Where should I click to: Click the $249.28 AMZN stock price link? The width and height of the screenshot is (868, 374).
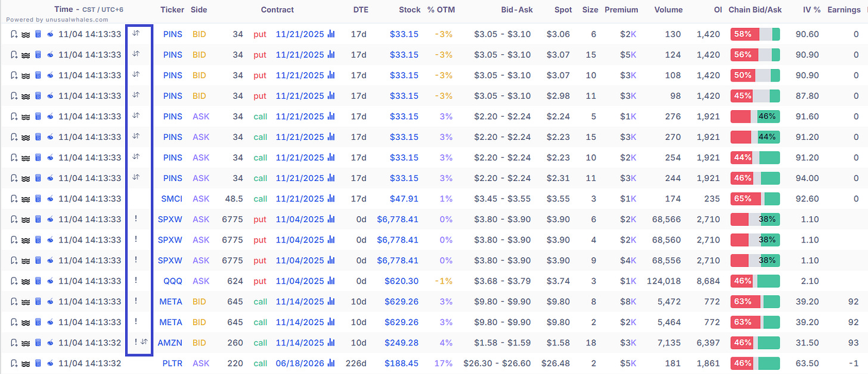[x=405, y=342]
